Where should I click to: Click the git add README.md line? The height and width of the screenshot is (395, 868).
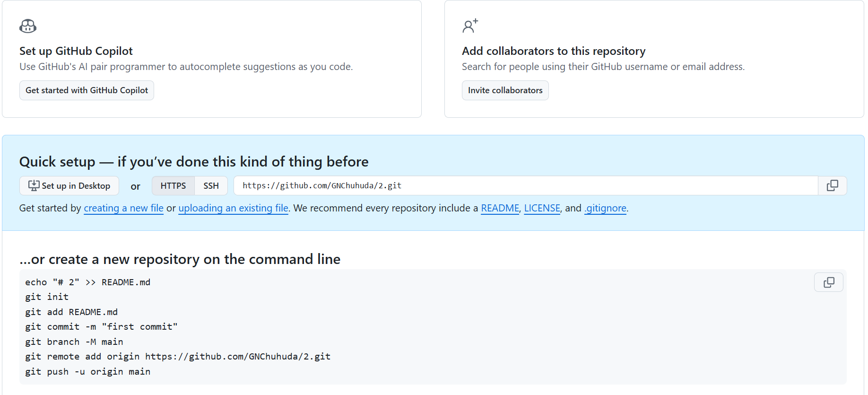click(71, 312)
